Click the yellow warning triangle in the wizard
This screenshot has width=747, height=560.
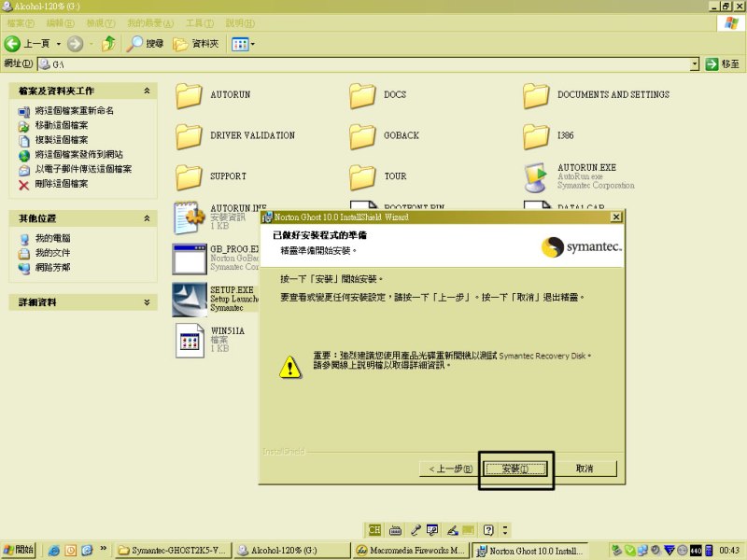pyautogui.click(x=290, y=367)
